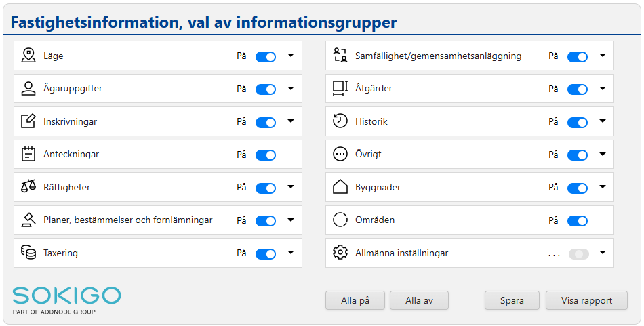This screenshot has width=644, height=326.
Task: Click the person icon for Ägaruppgifter
Action: tap(28, 89)
